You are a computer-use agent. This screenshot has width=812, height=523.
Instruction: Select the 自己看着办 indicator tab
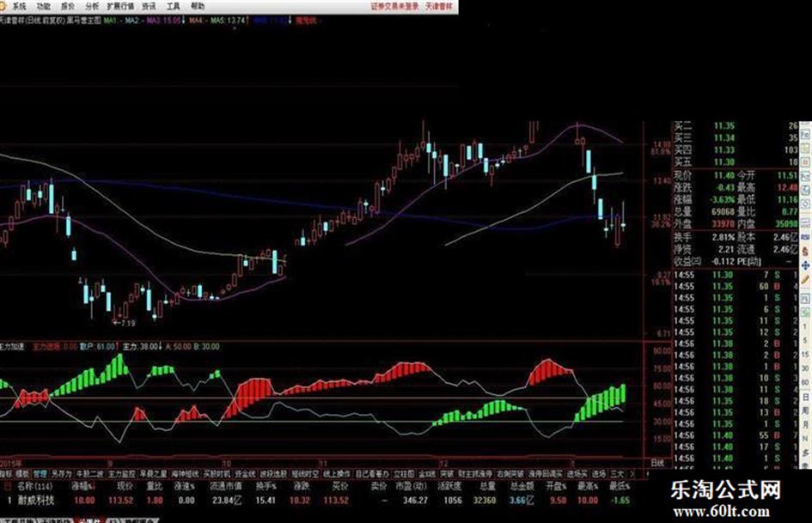(x=371, y=474)
